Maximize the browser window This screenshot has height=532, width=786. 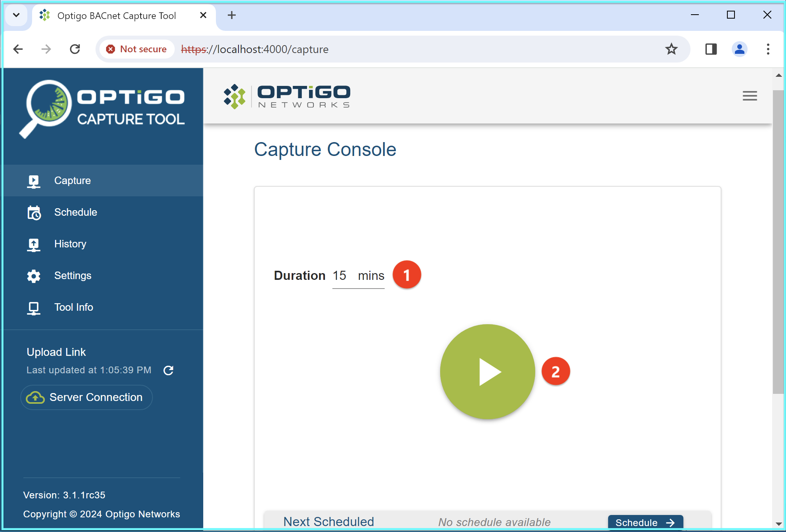(x=731, y=15)
